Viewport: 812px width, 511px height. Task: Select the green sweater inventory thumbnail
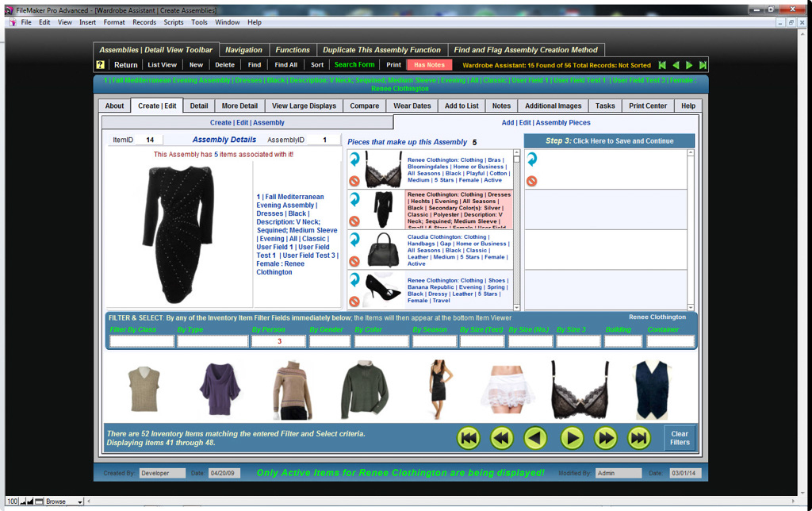point(364,390)
